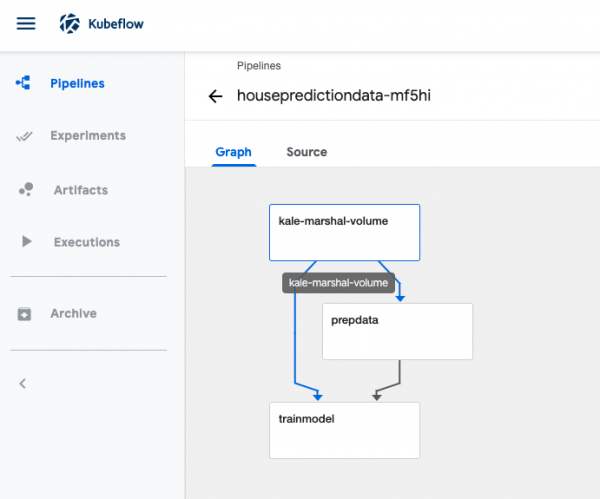This screenshot has height=499, width=600.
Task: Select the Pipelines text label in sidebar
Action: point(77,84)
